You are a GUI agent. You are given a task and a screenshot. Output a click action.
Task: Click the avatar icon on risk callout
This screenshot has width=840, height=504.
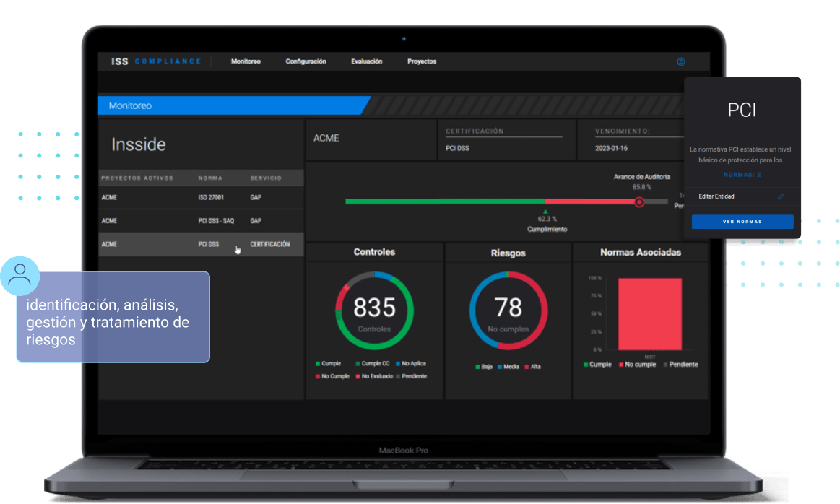click(x=20, y=274)
